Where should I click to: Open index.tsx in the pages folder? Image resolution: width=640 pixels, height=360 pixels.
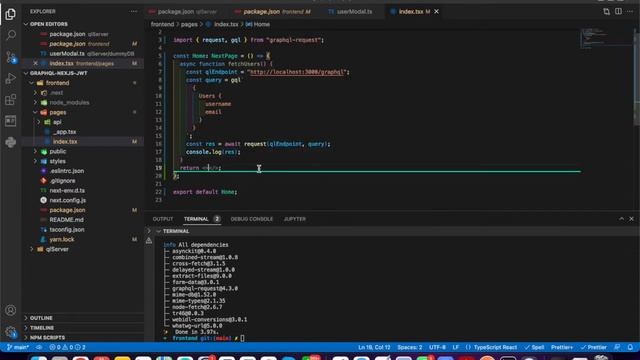click(x=65, y=142)
